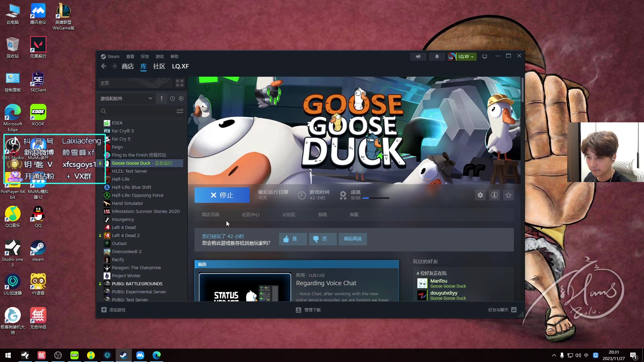Screen dimensions: 644x362
Task: Open the 客服 support link
Action: (354, 215)
